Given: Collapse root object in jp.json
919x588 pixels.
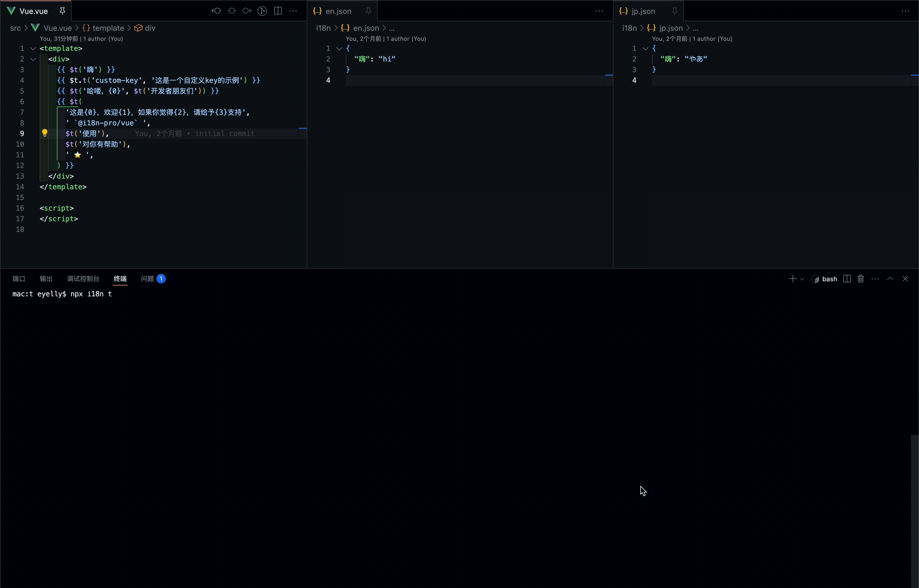Looking at the screenshot, I should tap(645, 49).
